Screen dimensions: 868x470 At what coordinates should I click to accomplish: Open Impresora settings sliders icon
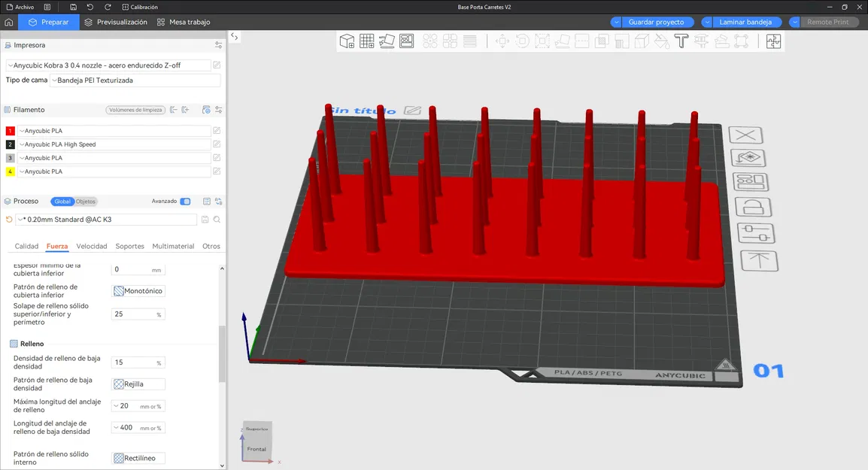click(x=219, y=45)
